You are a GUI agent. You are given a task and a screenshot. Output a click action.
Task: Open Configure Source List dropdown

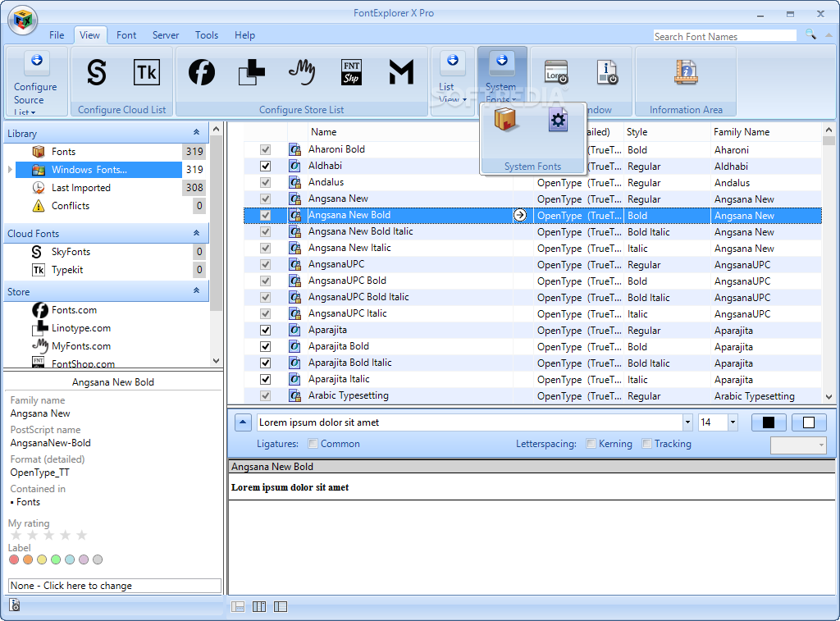tap(36, 81)
